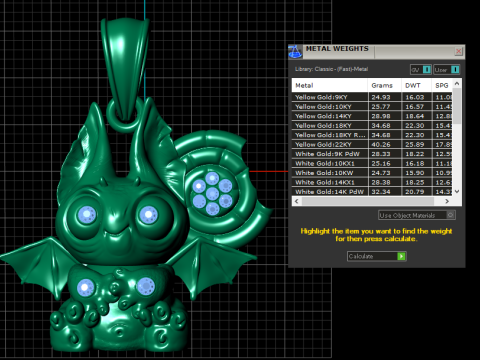Click the Library: Classic - (Fast)-Metal label
The height and width of the screenshot is (360, 480).
[x=331, y=69]
